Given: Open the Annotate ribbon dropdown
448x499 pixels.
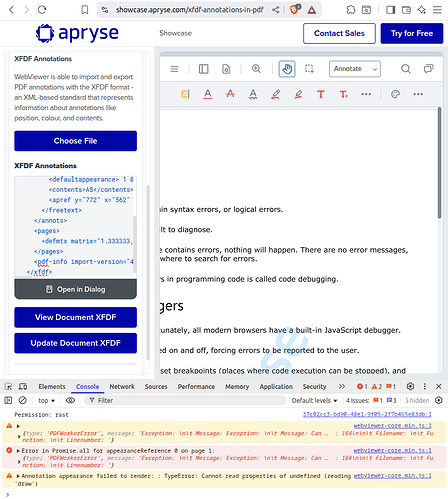Looking at the screenshot, I should point(355,69).
